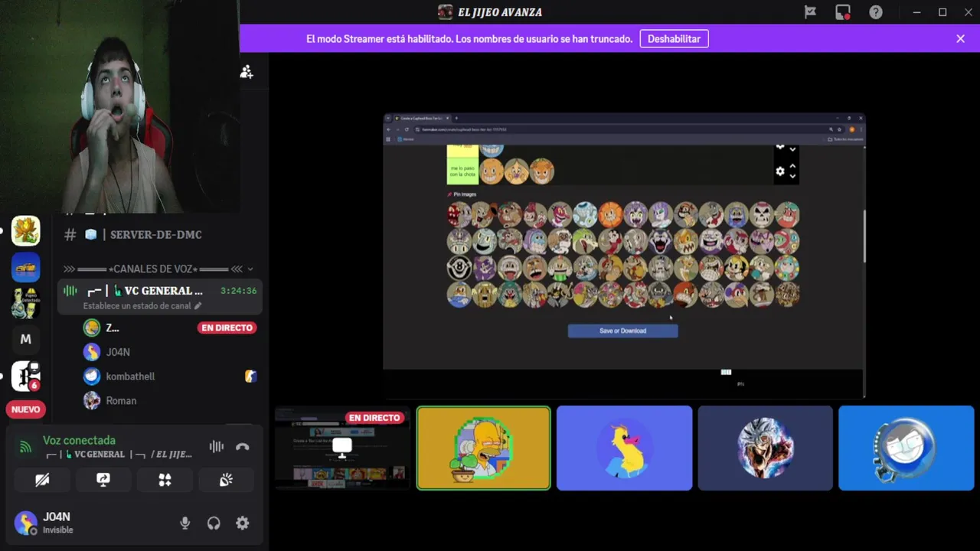Image resolution: width=980 pixels, height=551 pixels.
Task: Select the Homer Simpson participant tile
Action: pyautogui.click(x=483, y=448)
